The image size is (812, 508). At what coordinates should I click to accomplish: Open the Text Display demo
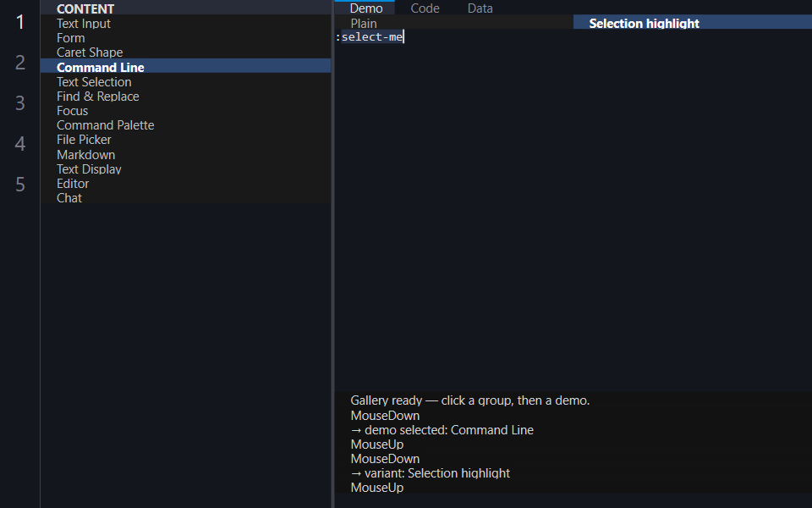pos(185,169)
